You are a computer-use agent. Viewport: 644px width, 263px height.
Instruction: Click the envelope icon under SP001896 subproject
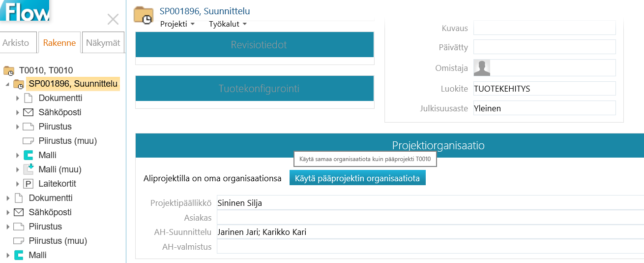click(28, 112)
